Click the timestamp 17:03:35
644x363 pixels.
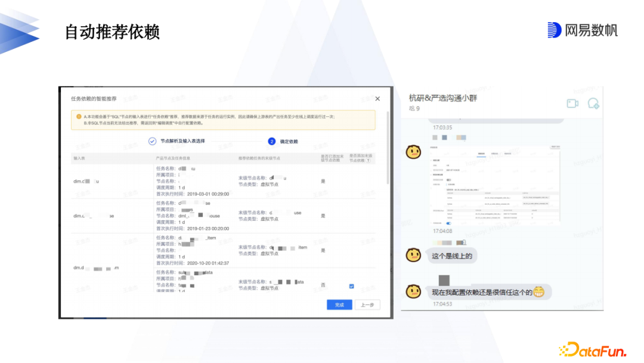pos(442,127)
